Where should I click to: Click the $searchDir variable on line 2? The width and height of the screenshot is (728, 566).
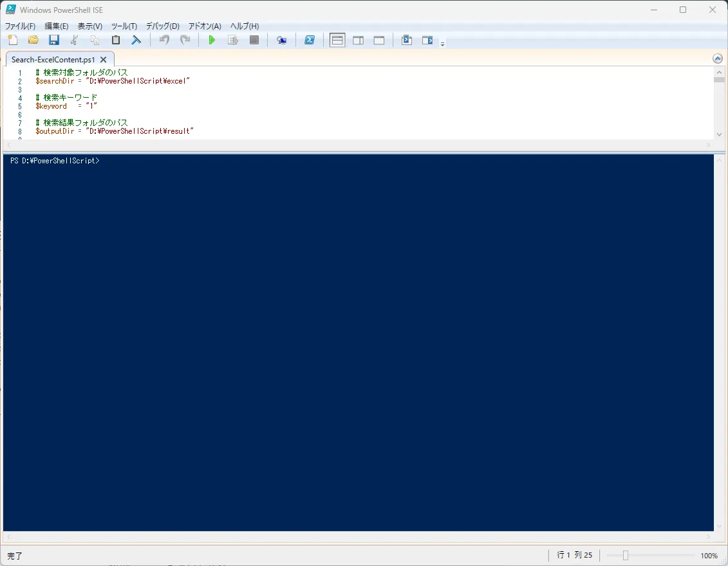pos(55,81)
